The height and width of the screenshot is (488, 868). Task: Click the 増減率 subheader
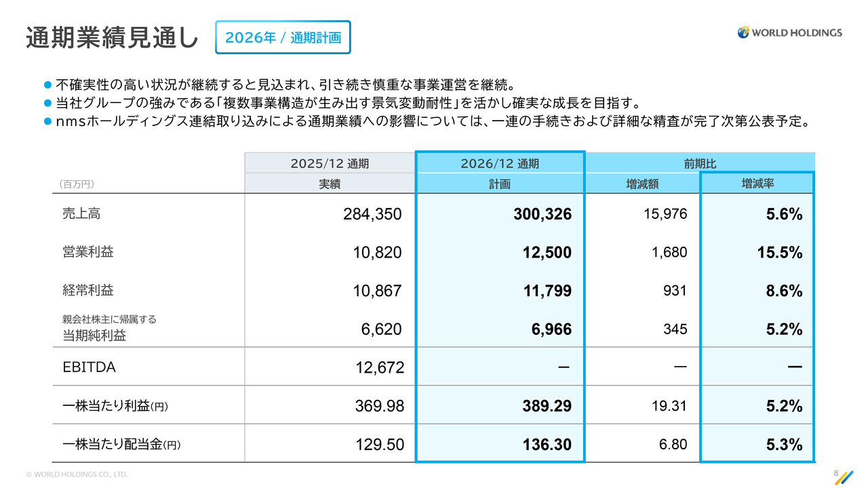pos(757,184)
